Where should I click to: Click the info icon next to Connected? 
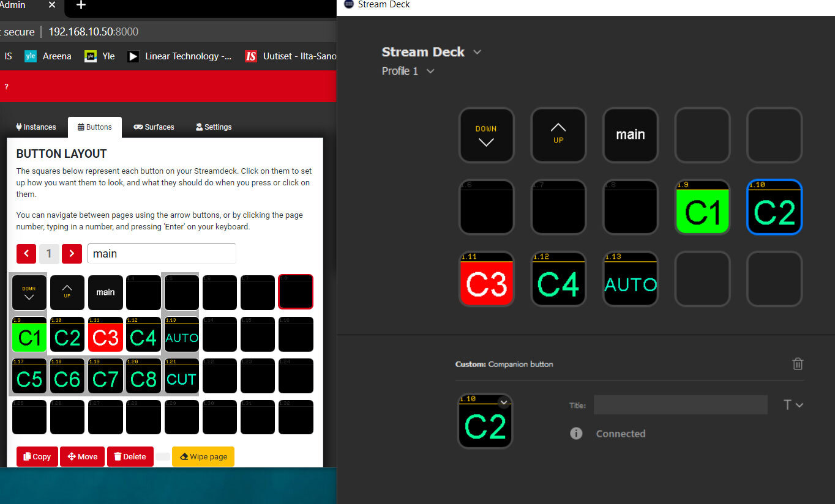[x=576, y=433]
